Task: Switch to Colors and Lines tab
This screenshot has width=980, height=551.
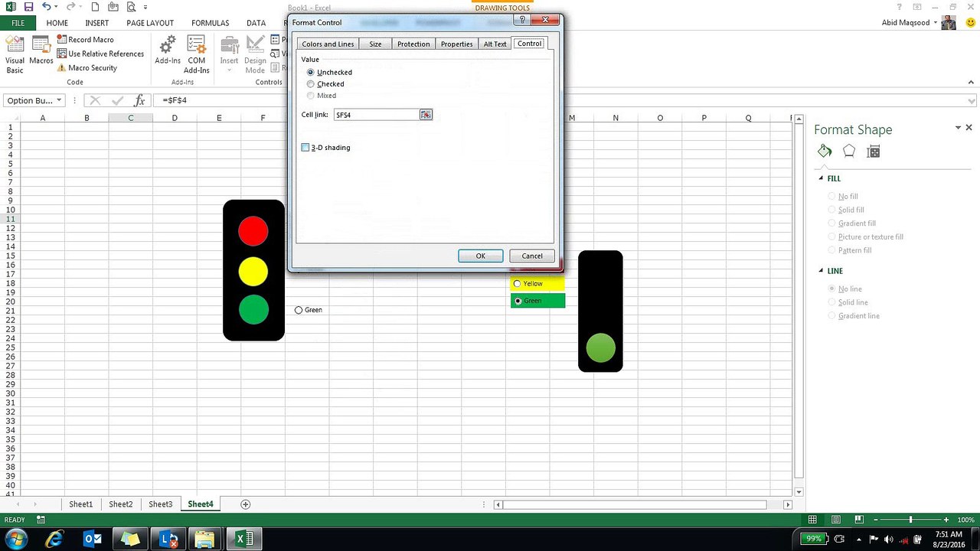Action: (x=328, y=44)
